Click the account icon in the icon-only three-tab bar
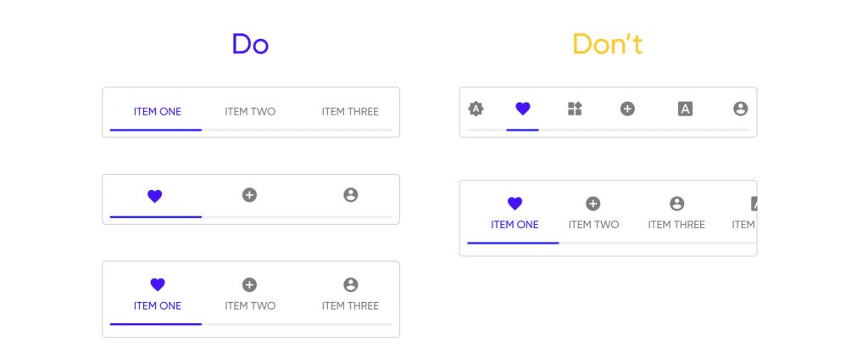868x358 pixels. (351, 195)
